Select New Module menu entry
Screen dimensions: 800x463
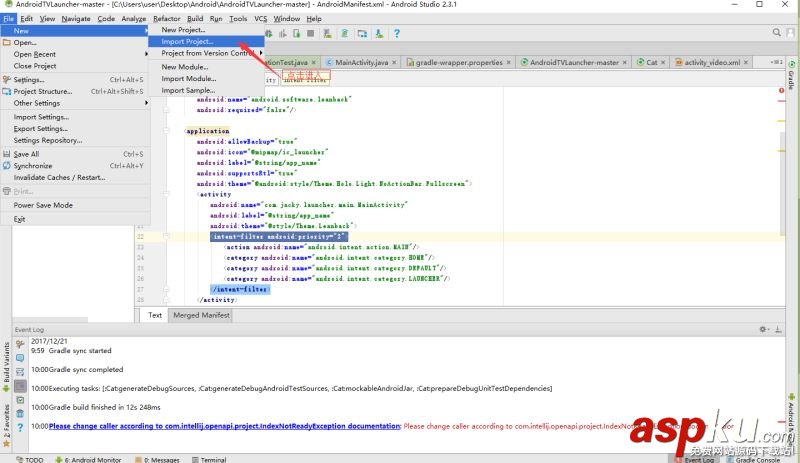pos(206,67)
